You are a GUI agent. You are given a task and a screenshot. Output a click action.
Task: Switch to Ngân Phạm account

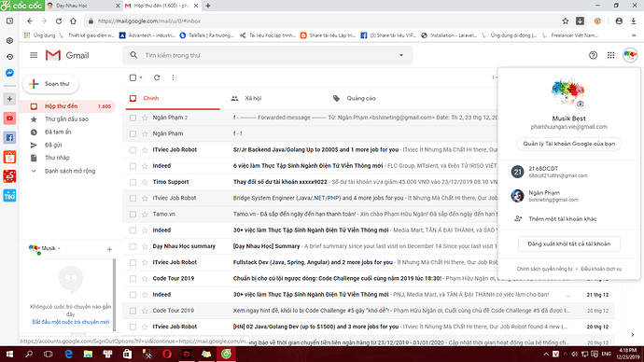tap(568, 196)
